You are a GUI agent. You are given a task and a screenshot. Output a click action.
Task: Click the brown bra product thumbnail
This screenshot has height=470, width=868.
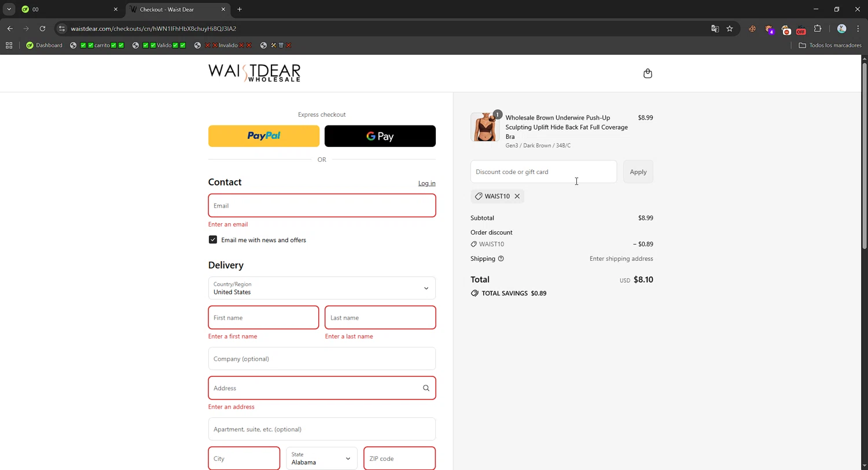click(x=484, y=127)
